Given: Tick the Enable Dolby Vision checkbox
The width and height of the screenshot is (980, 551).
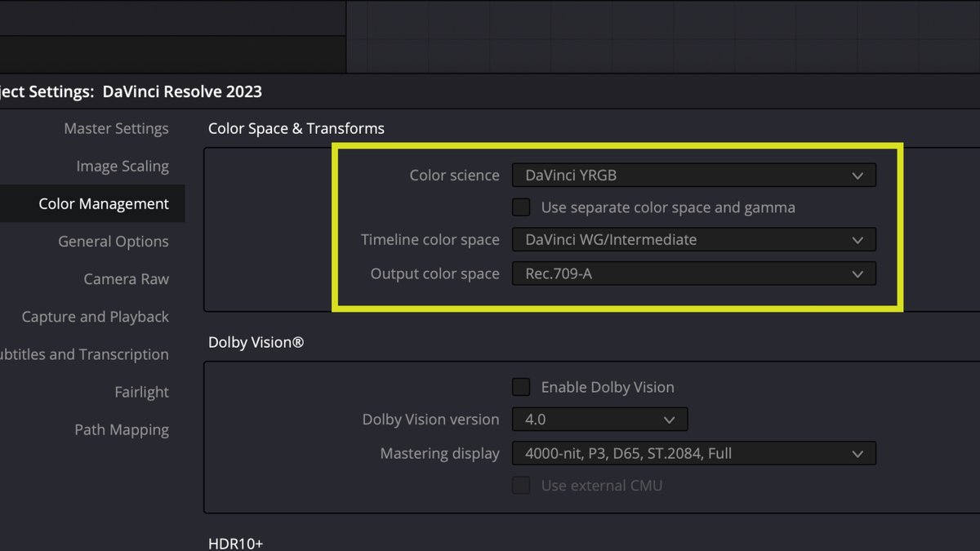Looking at the screenshot, I should [x=521, y=387].
